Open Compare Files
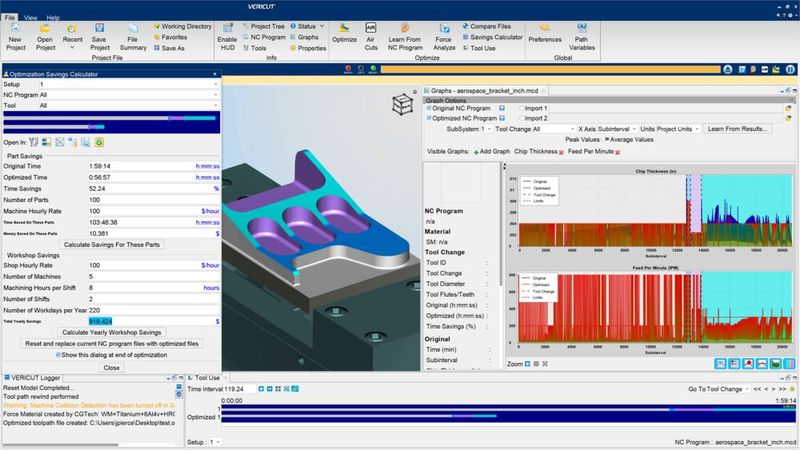The width and height of the screenshot is (800, 450). [x=487, y=26]
